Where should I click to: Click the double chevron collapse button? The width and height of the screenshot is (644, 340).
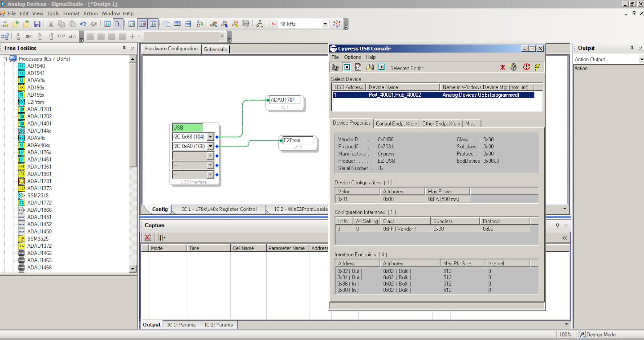tap(565, 238)
